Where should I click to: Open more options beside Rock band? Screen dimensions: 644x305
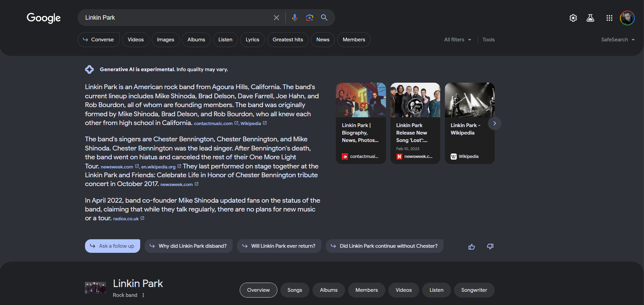tap(143, 295)
